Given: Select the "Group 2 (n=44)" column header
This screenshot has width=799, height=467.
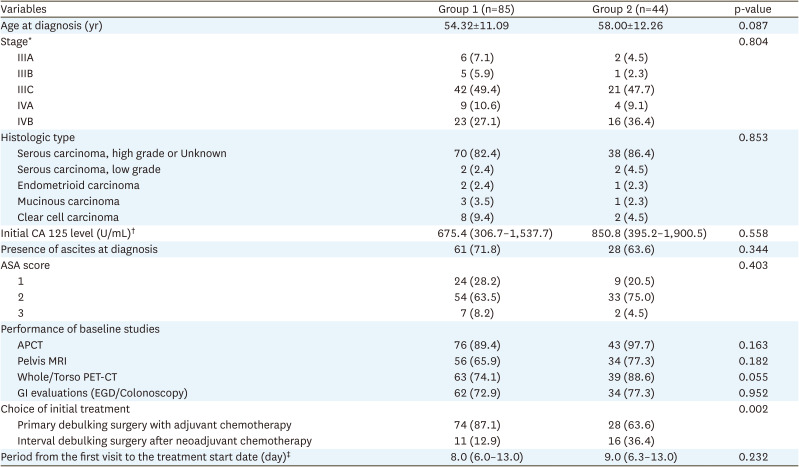Looking at the screenshot, I should (630, 9).
